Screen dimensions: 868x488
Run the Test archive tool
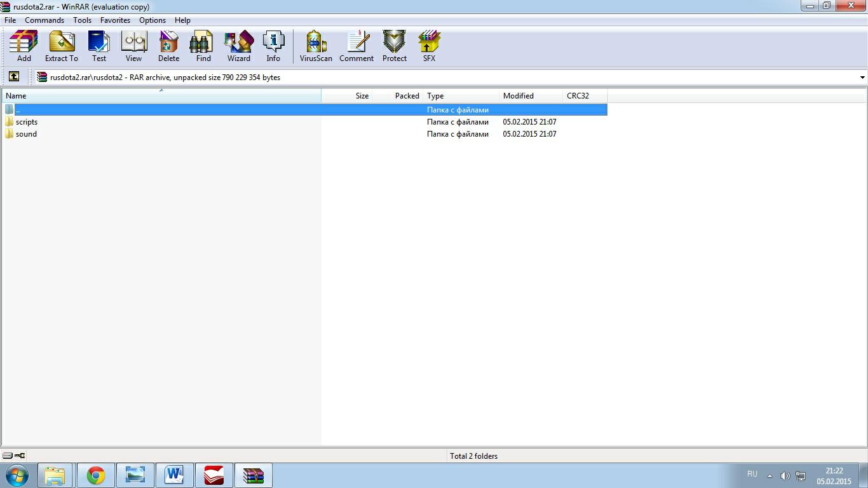(x=99, y=46)
